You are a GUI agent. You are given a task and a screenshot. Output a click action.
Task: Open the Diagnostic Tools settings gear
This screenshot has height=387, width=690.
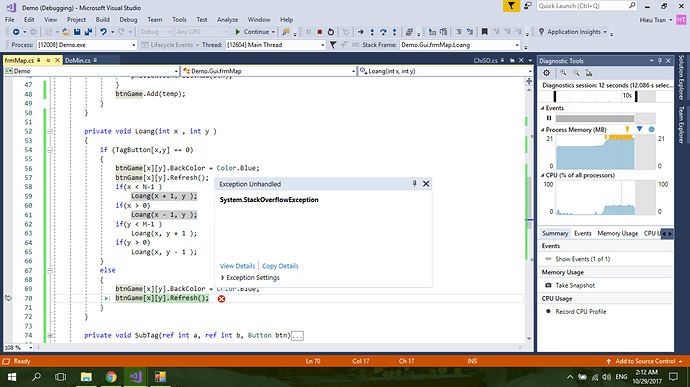pyautogui.click(x=546, y=73)
